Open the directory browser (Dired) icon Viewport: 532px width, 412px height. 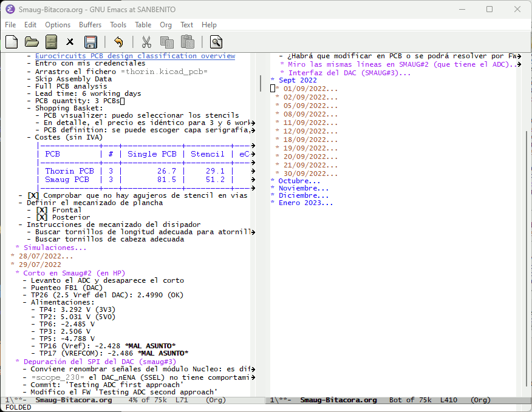click(51, 42)
